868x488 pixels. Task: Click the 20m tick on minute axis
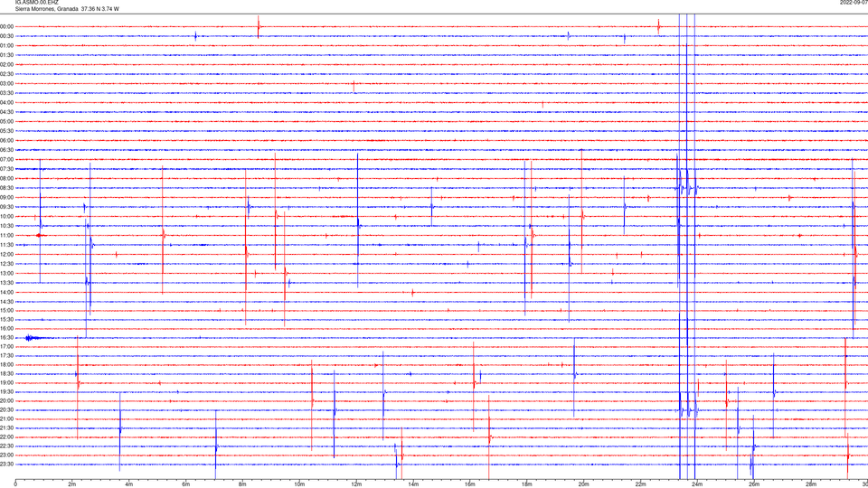tap(583, 484)
